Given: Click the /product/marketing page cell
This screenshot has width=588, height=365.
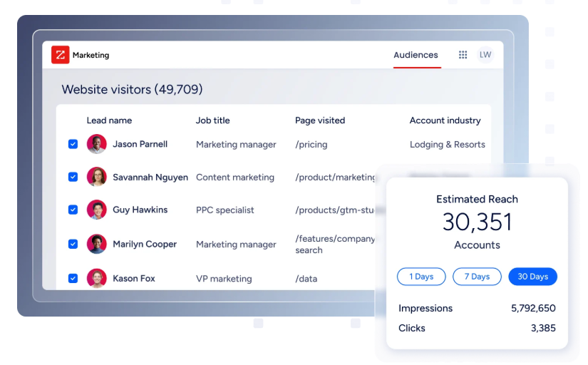Looking at the screenshot, I should coord(335,177).
